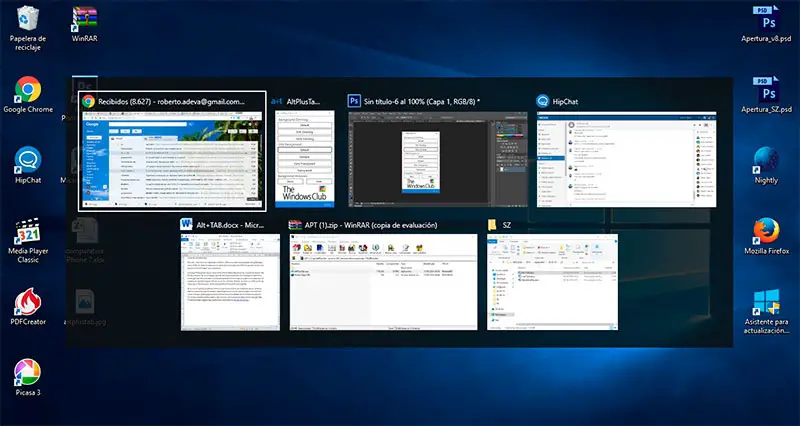Viewport: 800px width, 426px height.
Task: Click the Ps icon beside Sin título-6 title
Action: (x=354, y=101)
